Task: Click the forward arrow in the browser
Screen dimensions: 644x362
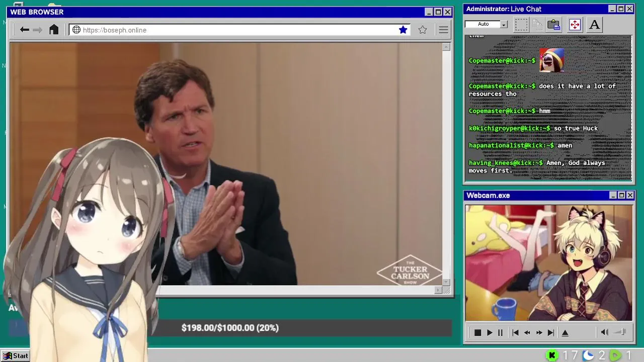Action: pyautogui.click(x=38, y=30)
